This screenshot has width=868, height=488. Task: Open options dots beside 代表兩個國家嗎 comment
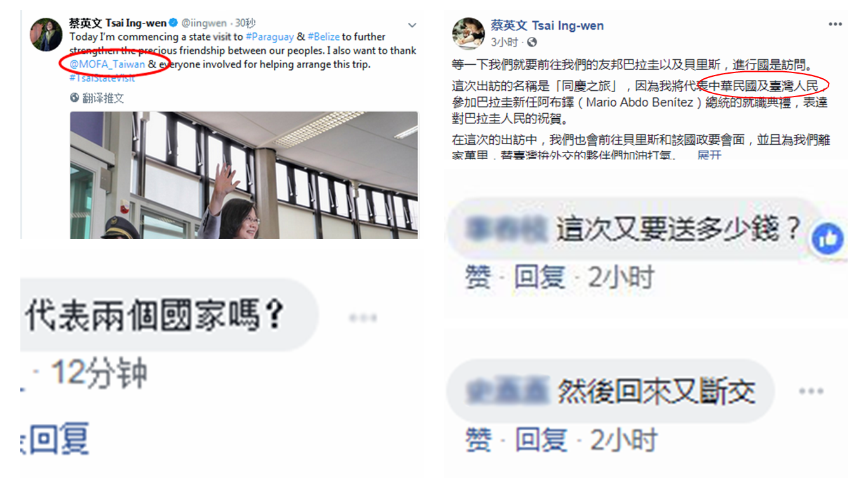pos(363,318)
